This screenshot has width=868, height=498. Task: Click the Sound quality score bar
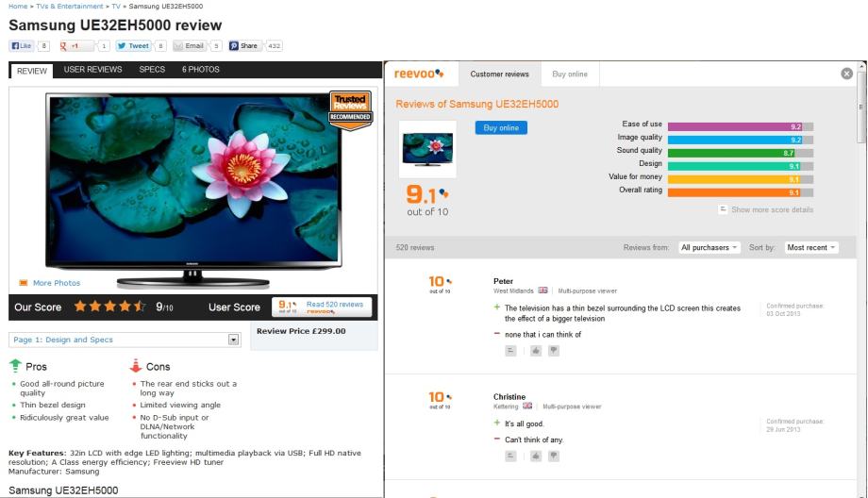click(740, 153)
